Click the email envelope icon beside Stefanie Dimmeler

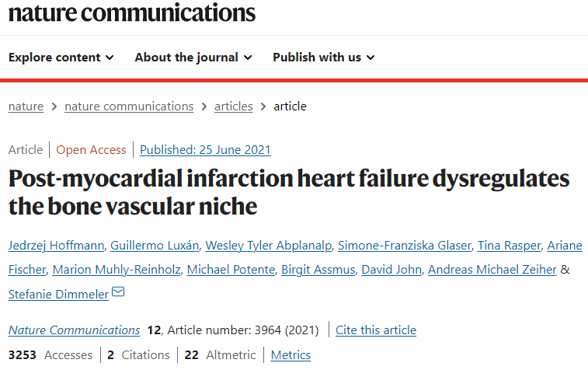point(118,292)
